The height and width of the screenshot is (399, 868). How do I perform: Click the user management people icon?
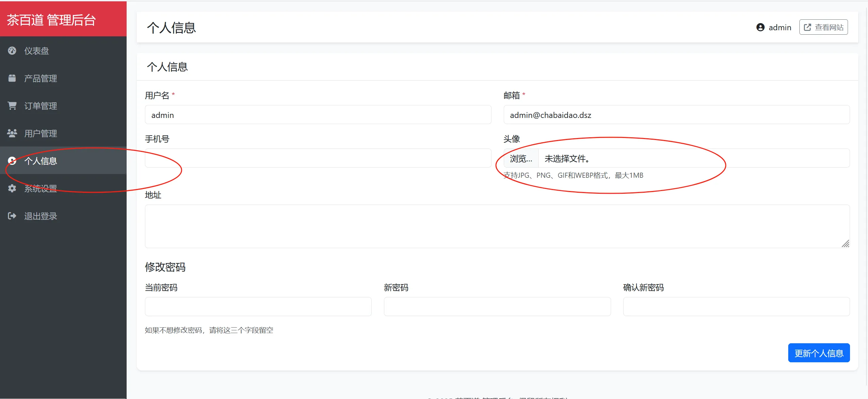12,133
